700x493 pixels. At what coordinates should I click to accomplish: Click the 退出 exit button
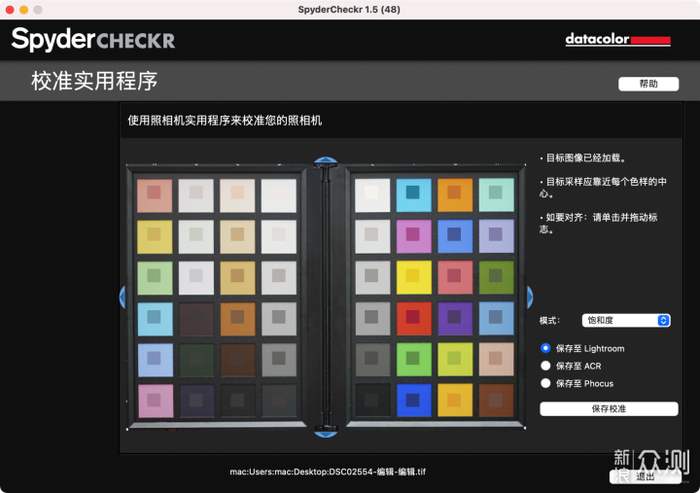(x=645, y=477)
